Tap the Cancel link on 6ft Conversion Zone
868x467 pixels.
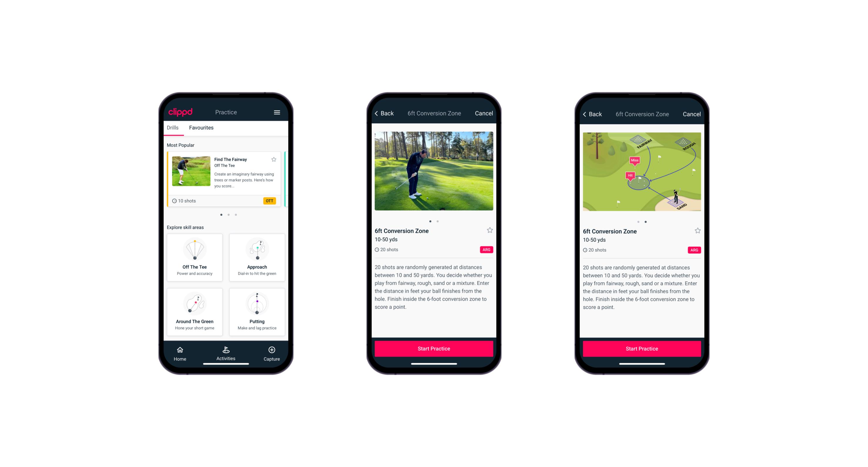click(x=484, y=113)
